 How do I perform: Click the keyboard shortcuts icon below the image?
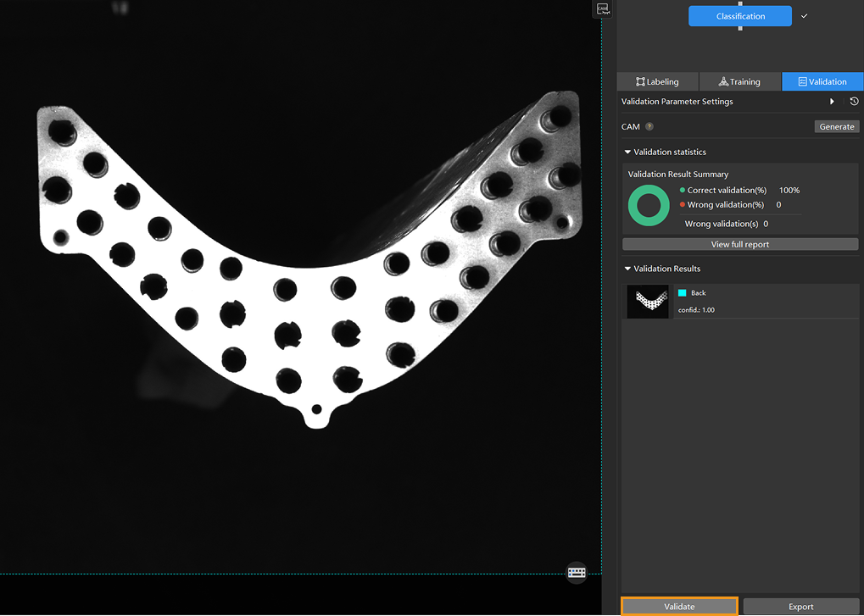coord(577,573)
